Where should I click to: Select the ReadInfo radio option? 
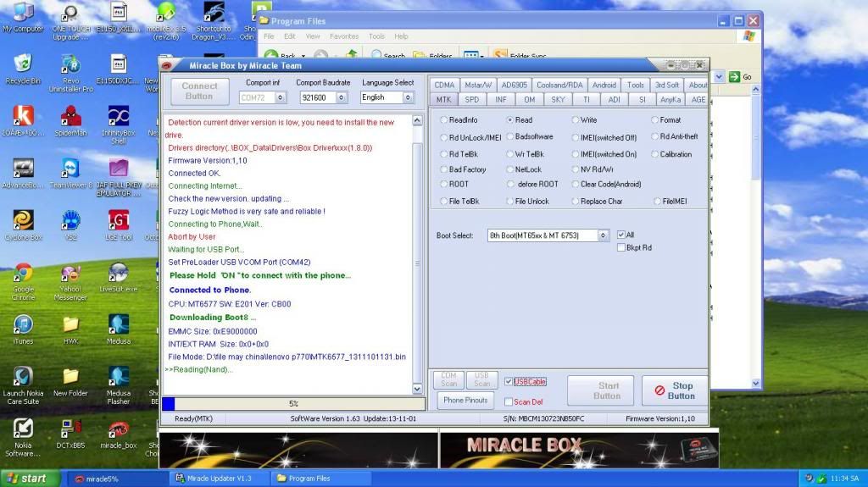[x=443, y=119]
